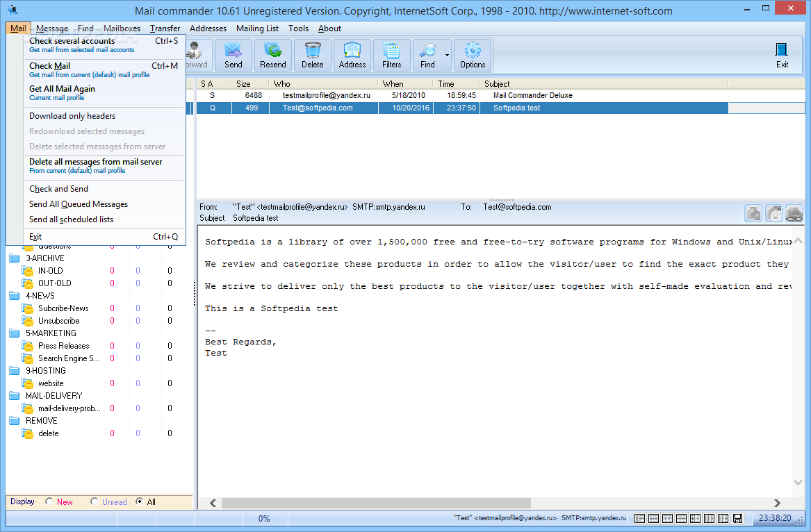Sort messages by the Subject column header
Viewport: 811px width, 532px height.
tap(604, 84)
